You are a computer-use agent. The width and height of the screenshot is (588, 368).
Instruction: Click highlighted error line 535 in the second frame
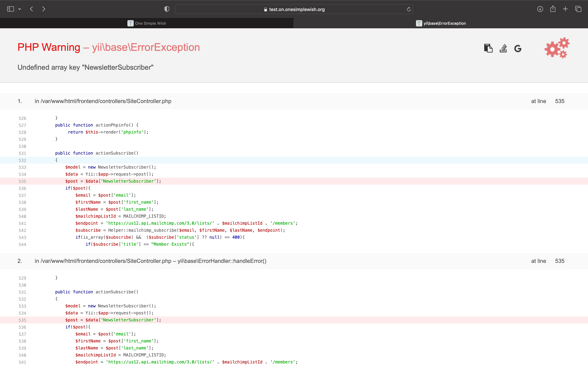point(294,320)
